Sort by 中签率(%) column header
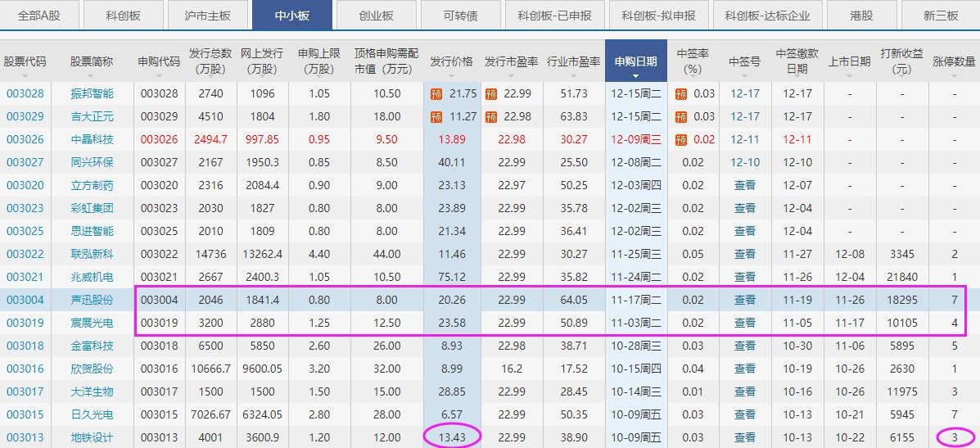Viewport: 980px width, 448px height. coord(693,61)
